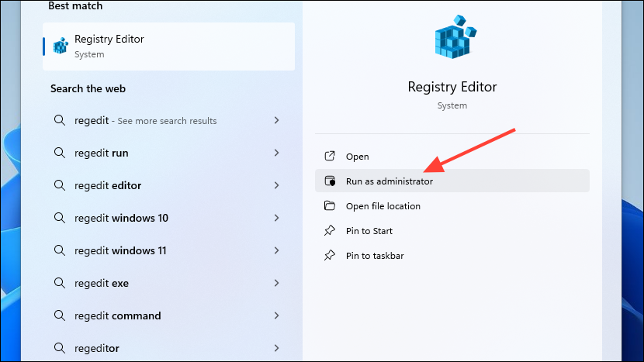Click search icon beside 'regedit windows 11'
This screenshot has width=644, height=362.
point(60,250)
